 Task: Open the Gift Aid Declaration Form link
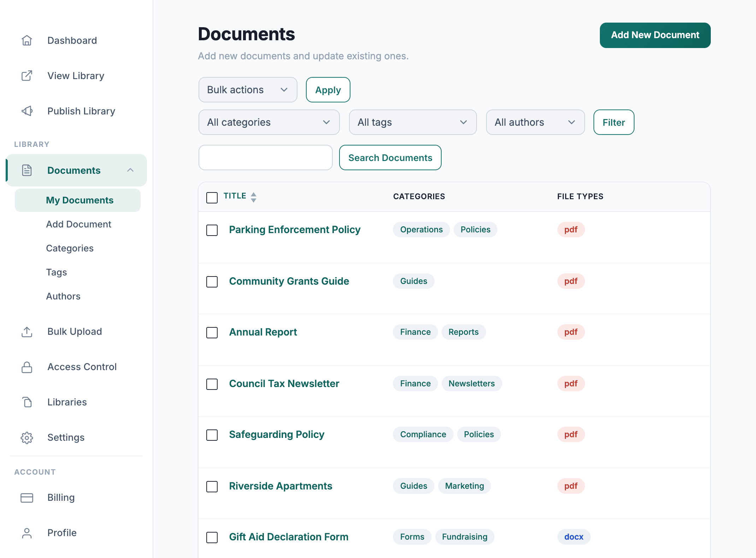tap(289, 537)
